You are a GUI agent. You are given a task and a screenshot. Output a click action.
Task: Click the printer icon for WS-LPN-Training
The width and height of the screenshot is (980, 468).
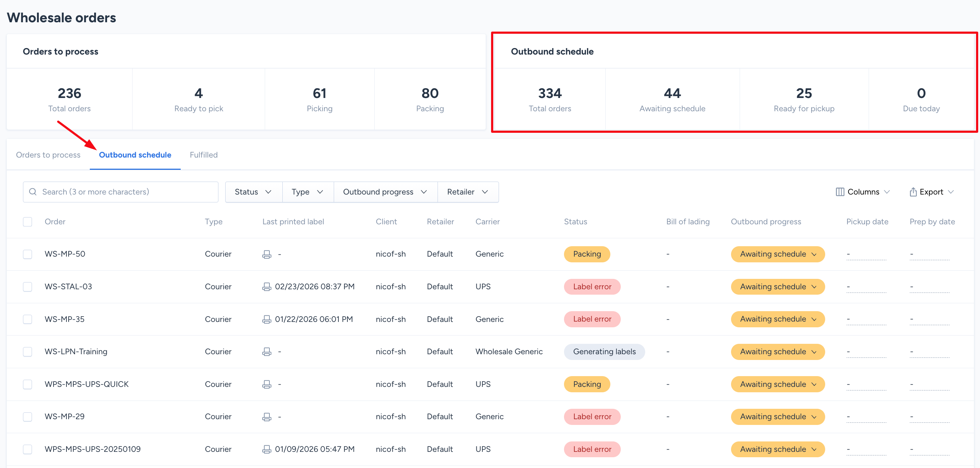(x=267, y=352)
